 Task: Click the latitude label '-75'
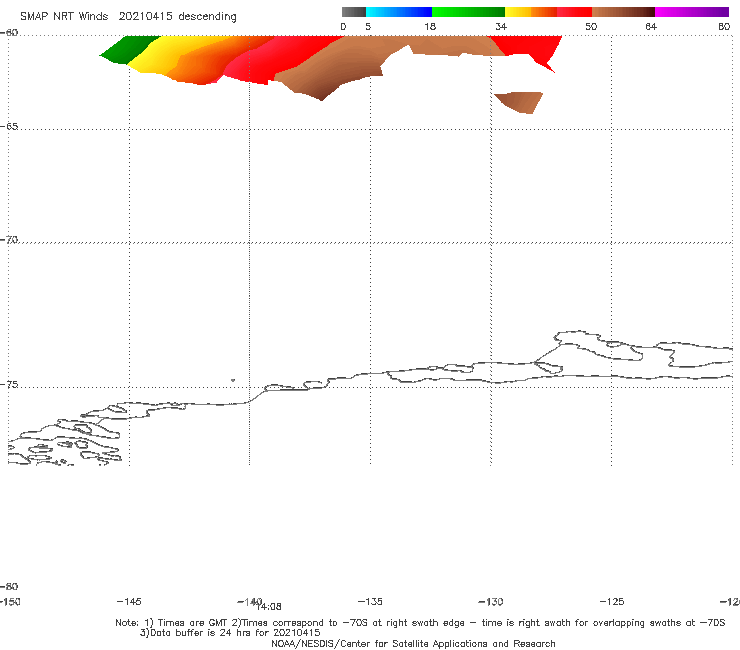point(9,385)
